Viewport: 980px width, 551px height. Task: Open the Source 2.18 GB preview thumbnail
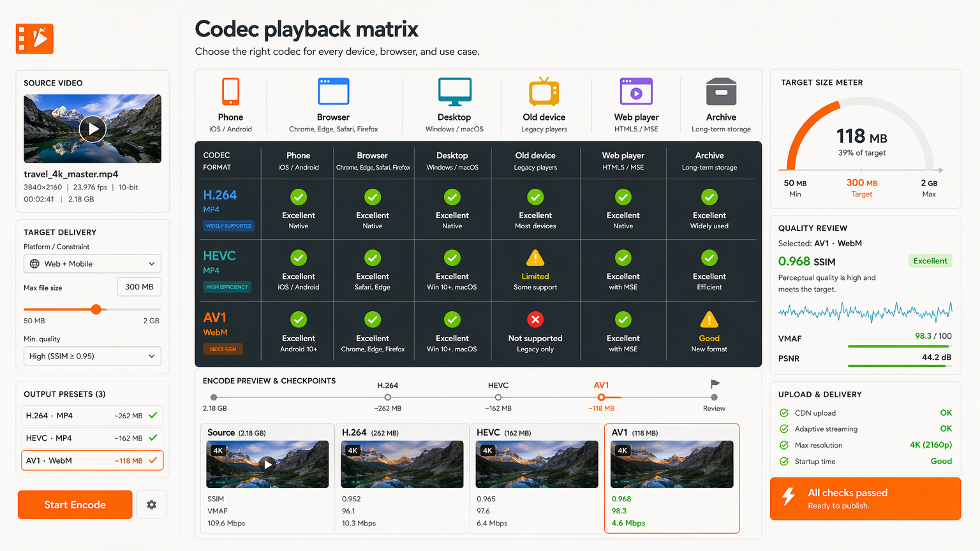267,464
